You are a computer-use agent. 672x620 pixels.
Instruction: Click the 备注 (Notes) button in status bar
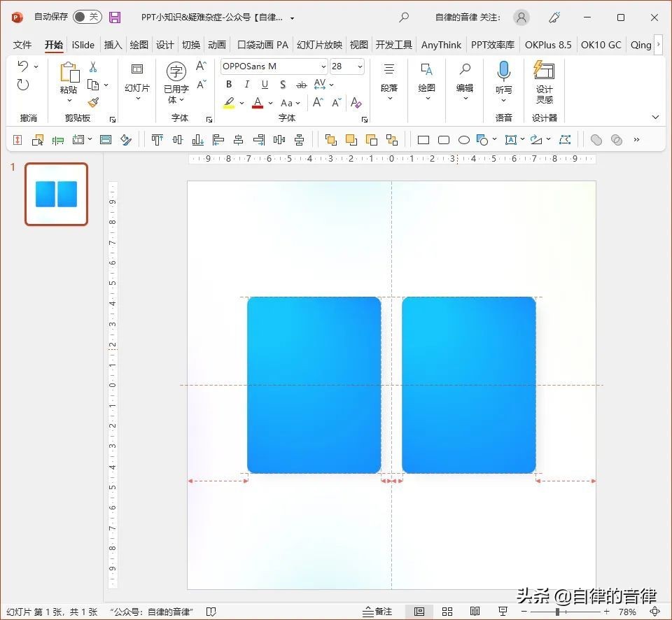(378, 612)
